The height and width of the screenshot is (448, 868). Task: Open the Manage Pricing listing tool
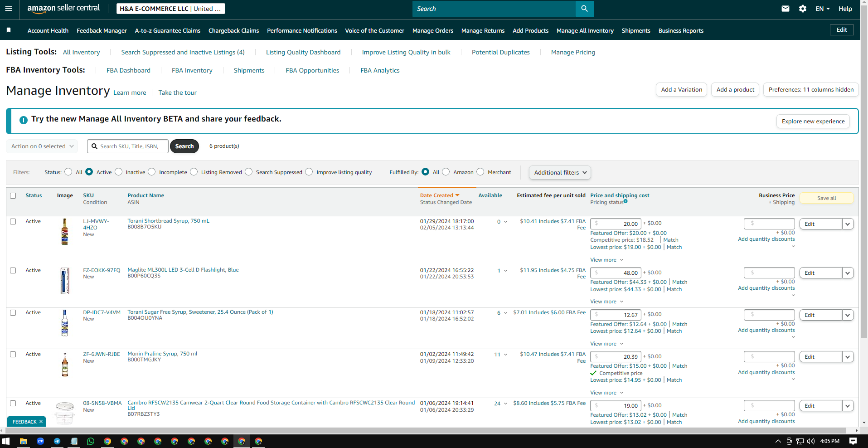573,53
